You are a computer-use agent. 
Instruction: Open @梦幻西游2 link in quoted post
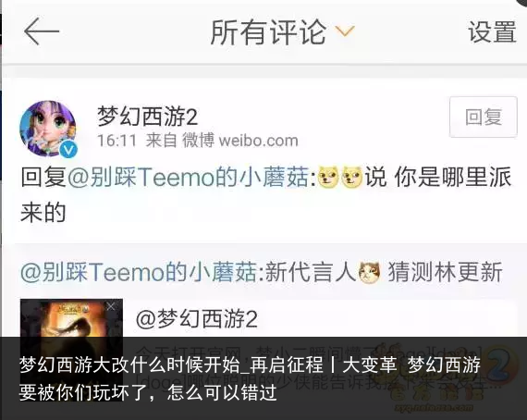(x=197, y=319)
